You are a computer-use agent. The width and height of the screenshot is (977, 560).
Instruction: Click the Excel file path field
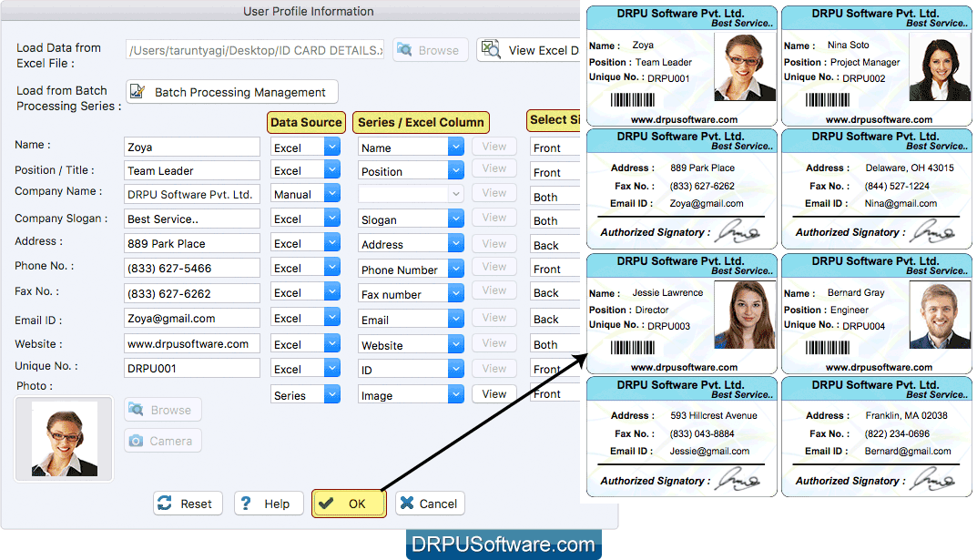[255, 50]
